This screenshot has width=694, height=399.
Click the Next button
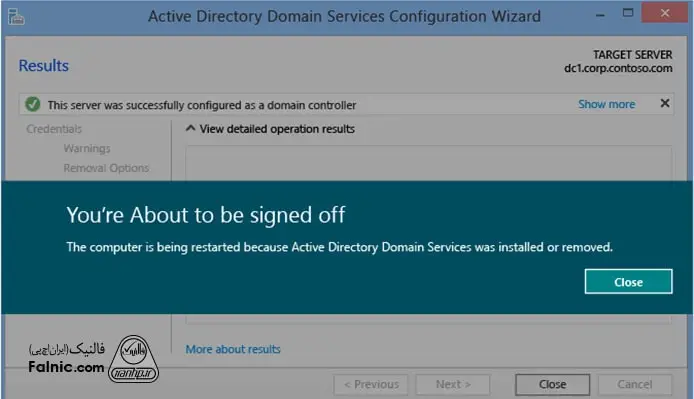(453, 384)
